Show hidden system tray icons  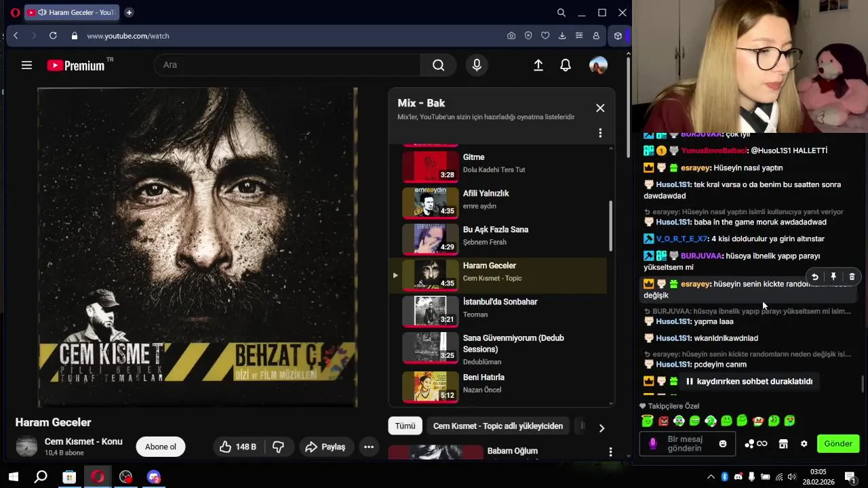click(711, 476)
